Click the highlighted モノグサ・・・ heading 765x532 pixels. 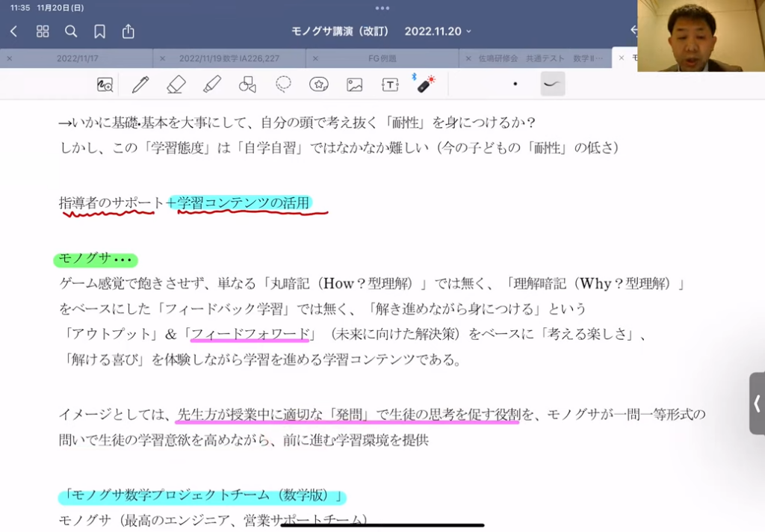96,259
